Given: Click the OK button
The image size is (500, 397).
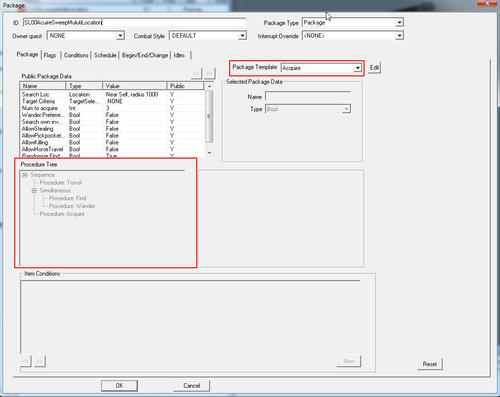Looking at the screenshot, I should point(119,386).
